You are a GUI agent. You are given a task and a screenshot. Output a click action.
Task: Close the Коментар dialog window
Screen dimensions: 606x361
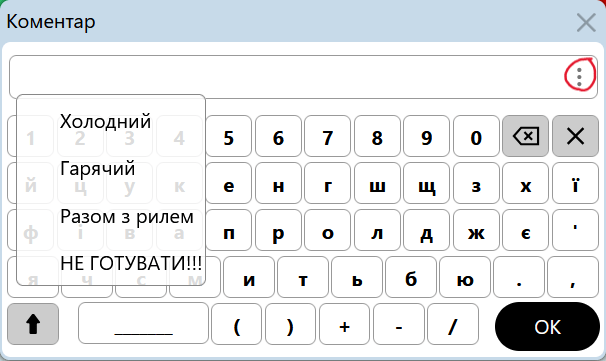[x=586, y=22]
